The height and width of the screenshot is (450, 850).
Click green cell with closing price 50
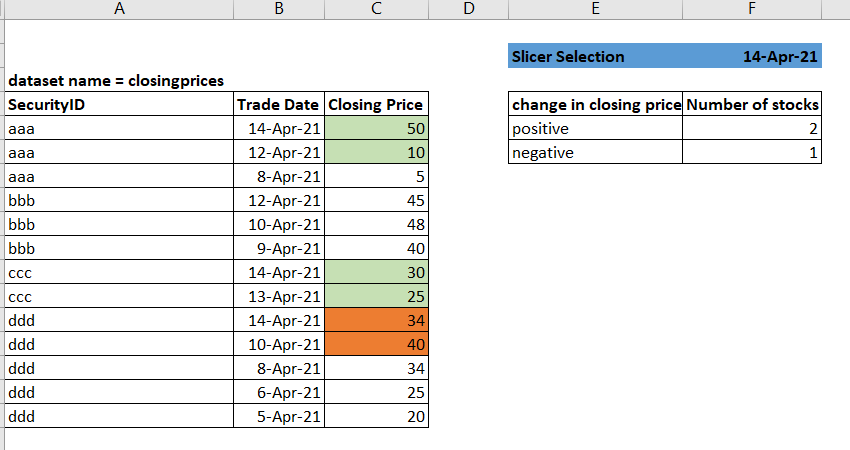[x=376, y=128]
